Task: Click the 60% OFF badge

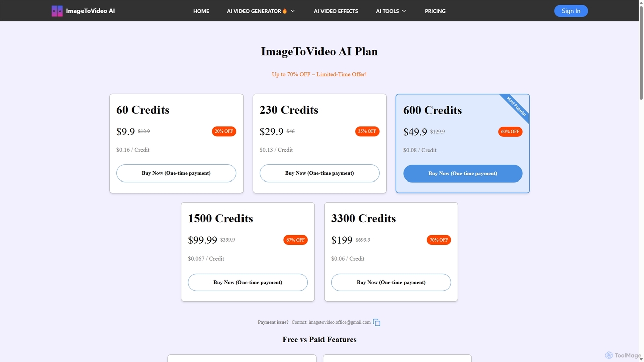Action: pyautogui.click(x=510, y=132)
